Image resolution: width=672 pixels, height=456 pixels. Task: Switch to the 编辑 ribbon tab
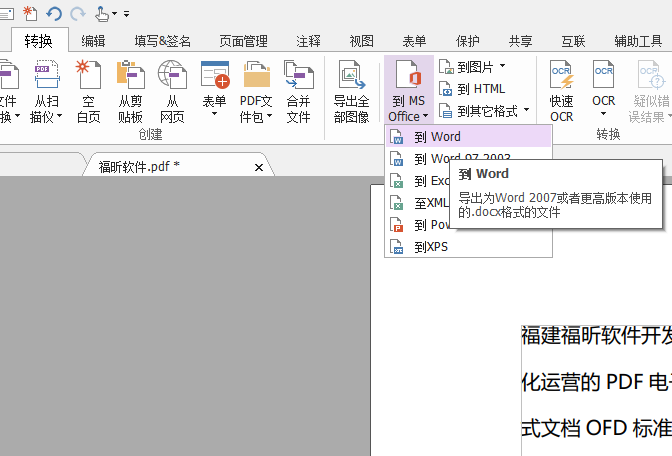(93, 41)
